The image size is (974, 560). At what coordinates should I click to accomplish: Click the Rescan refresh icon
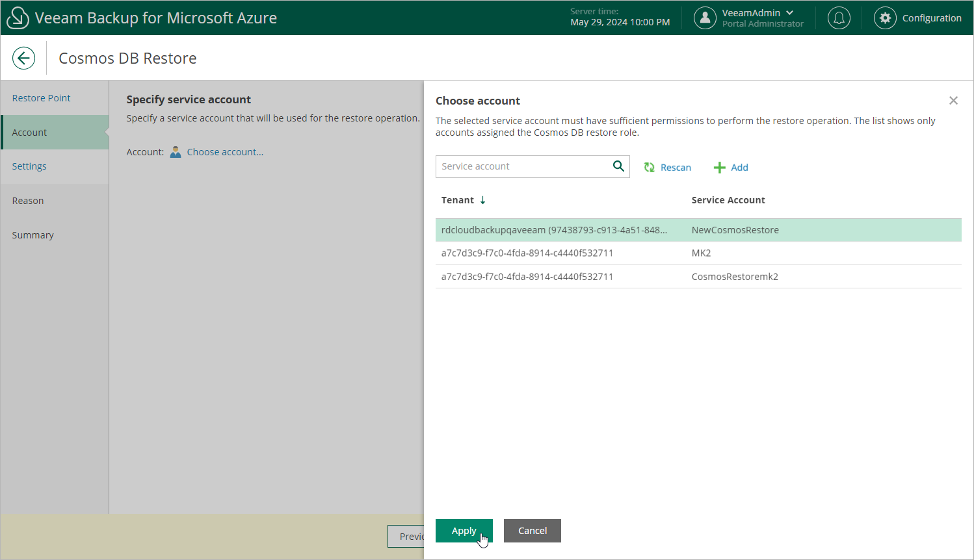click(649, 168)
